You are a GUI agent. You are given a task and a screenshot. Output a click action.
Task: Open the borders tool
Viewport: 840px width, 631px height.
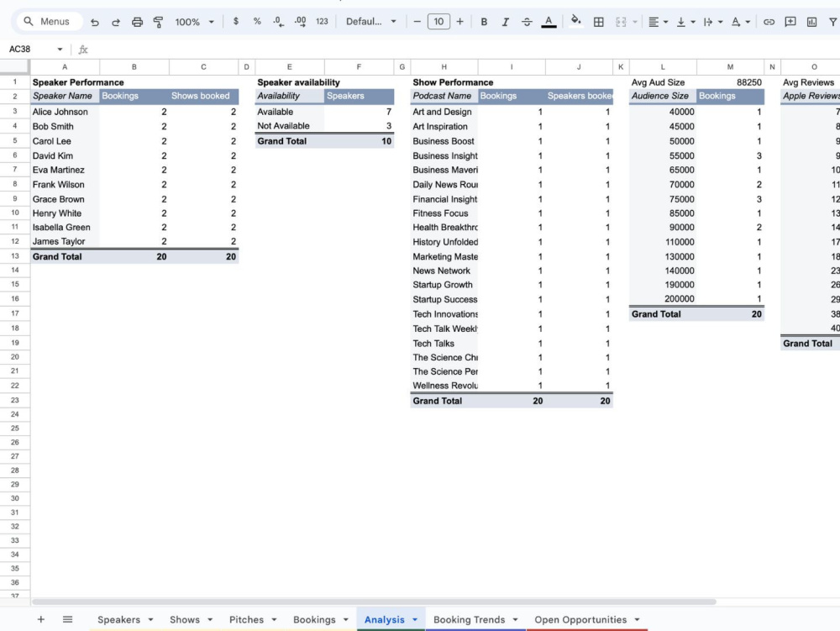(598, 22)
